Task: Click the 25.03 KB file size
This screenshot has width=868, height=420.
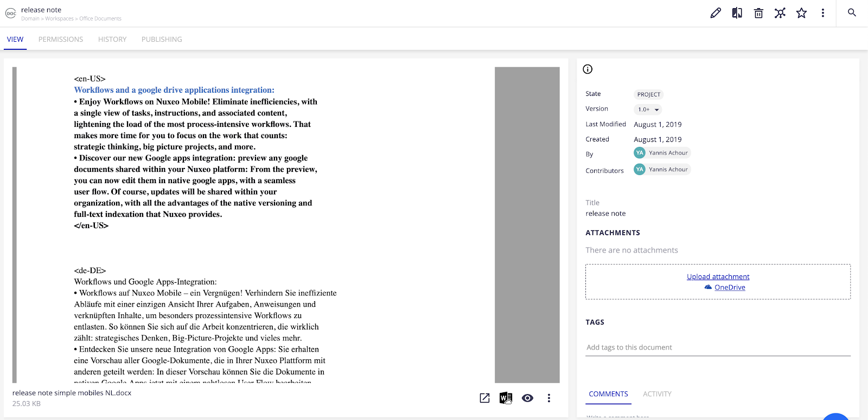Action: [27, 404]
